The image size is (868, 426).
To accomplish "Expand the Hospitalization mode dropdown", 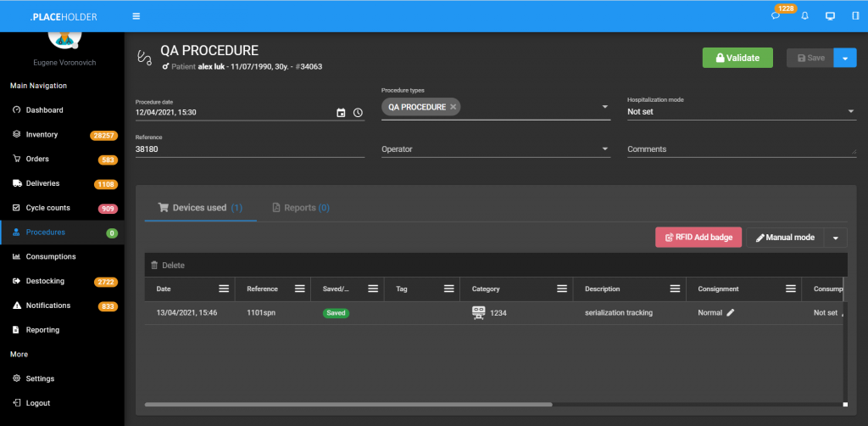I will pyautogui.click(x=851, y=111).
